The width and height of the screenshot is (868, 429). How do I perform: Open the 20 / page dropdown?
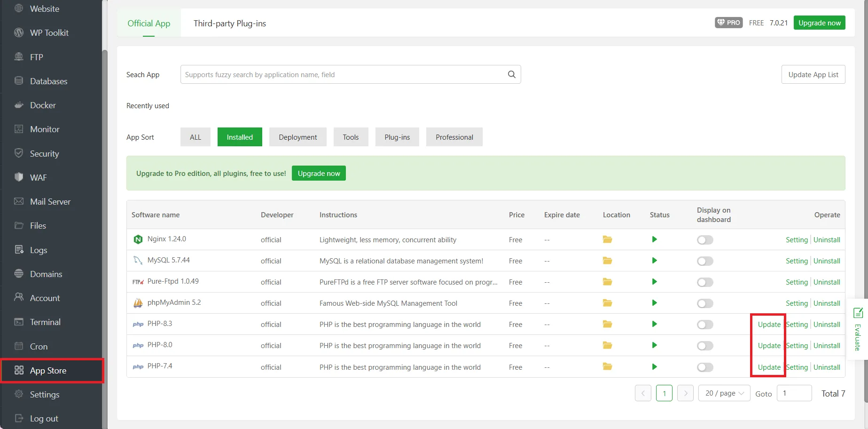coord(724,393)
